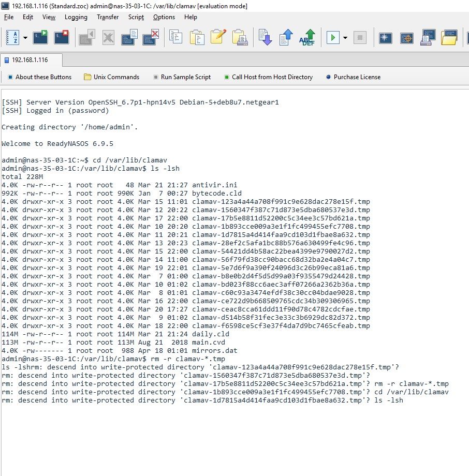Expand the host directory dropdown arrow

[25, 38]
